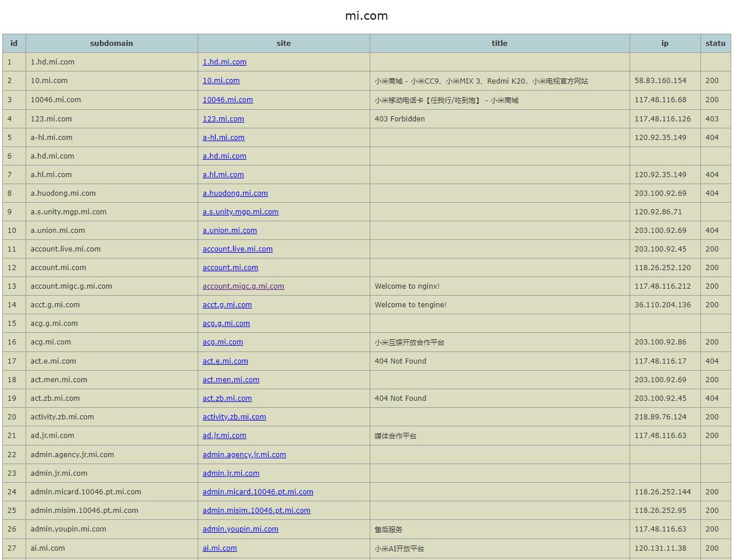Select the 'Welcome to nginx!' title cell
The image size is (733, 560).
click(x=500, y=286)
